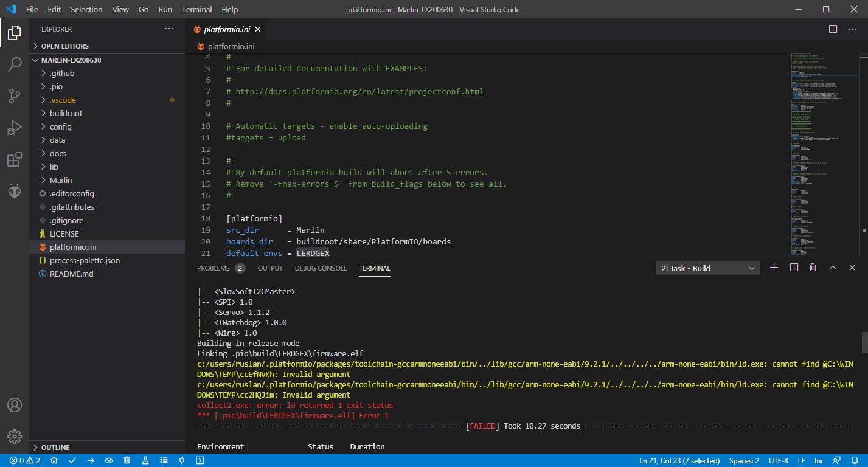868x467 pixels.
Task: Split the terminal panel
Action: (794, 268)
